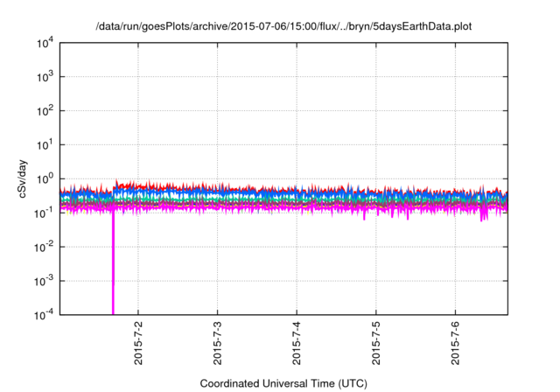Click the 10^3 y-axis tick label
The height and width of the screenshot is (392, 560).
click(45, 77)
